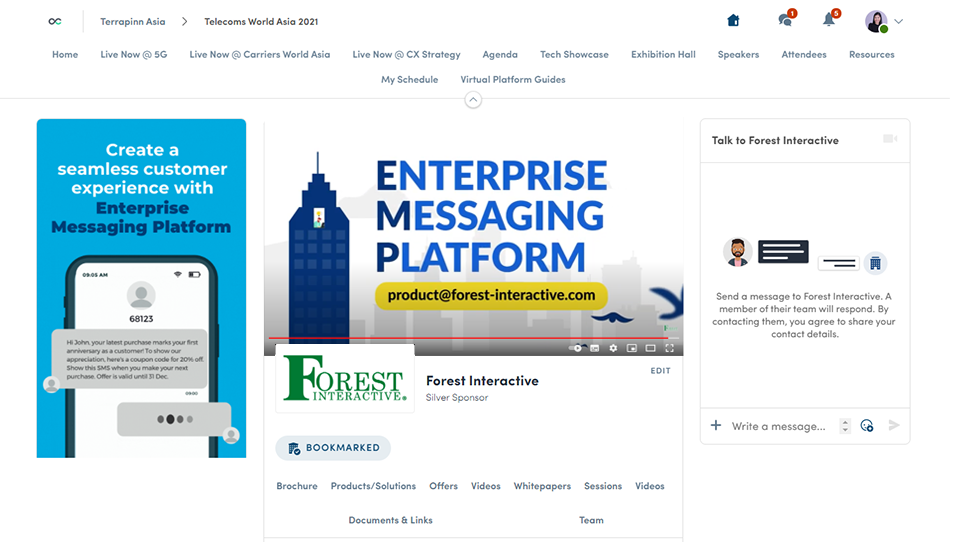Click the Forest Interactive company name

(x=482, y=380)
